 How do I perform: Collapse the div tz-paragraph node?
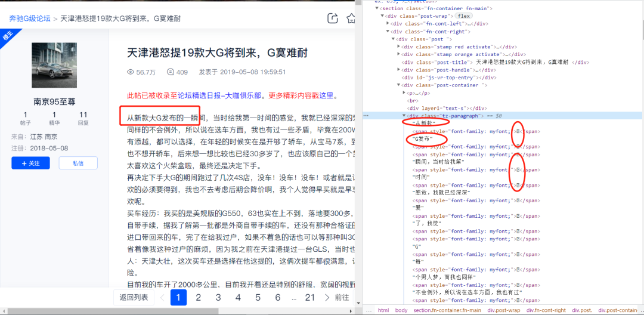click(404, 116)
